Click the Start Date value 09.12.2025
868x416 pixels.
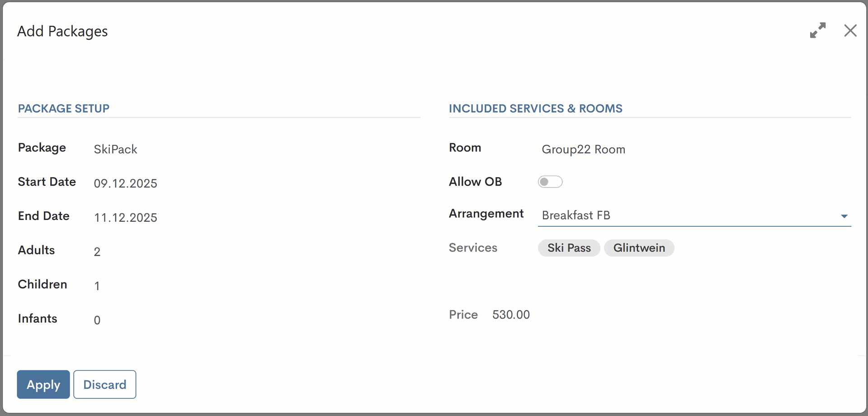(x=125, y=183)
